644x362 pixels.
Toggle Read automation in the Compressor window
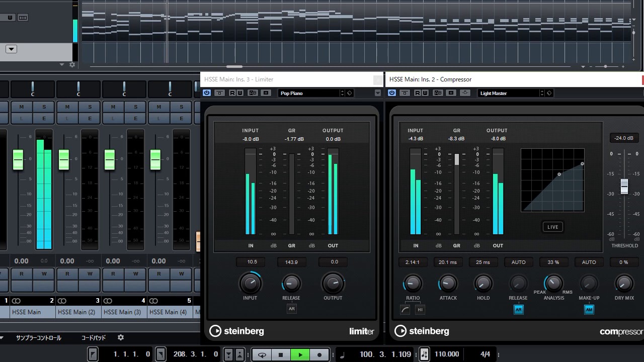pos(418,93)
